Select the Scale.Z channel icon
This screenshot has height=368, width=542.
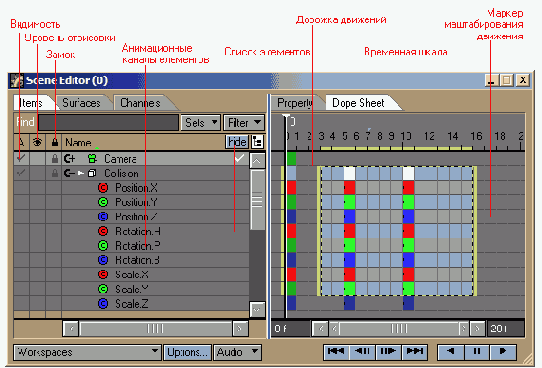(x=103, y=303)
